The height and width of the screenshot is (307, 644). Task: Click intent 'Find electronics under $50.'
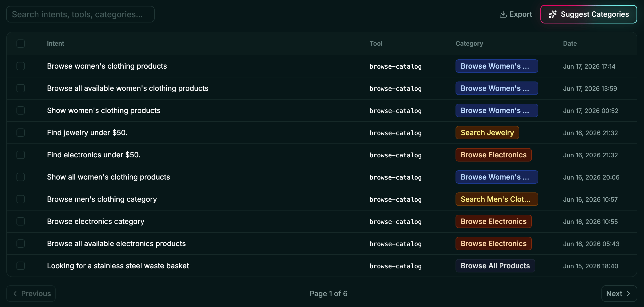(94, 155)
